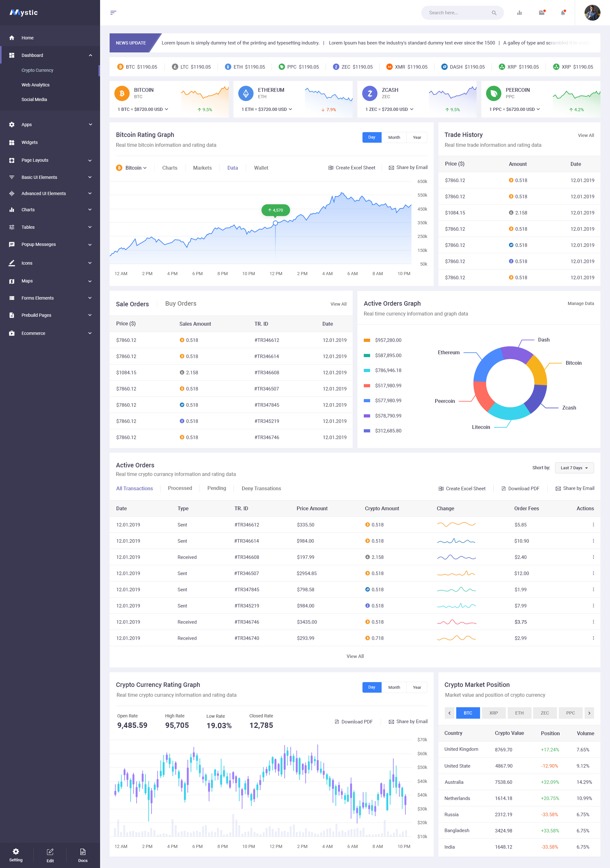This screenshot has height=868, width=610.
Task: Open the Pending transactions tab
Action: tap(216, 488)
